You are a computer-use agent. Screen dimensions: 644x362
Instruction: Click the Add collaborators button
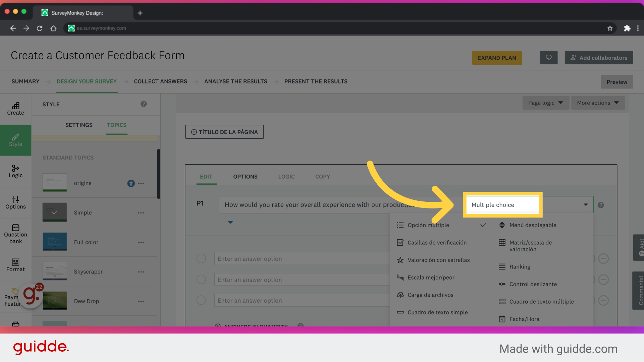(599, 57)
